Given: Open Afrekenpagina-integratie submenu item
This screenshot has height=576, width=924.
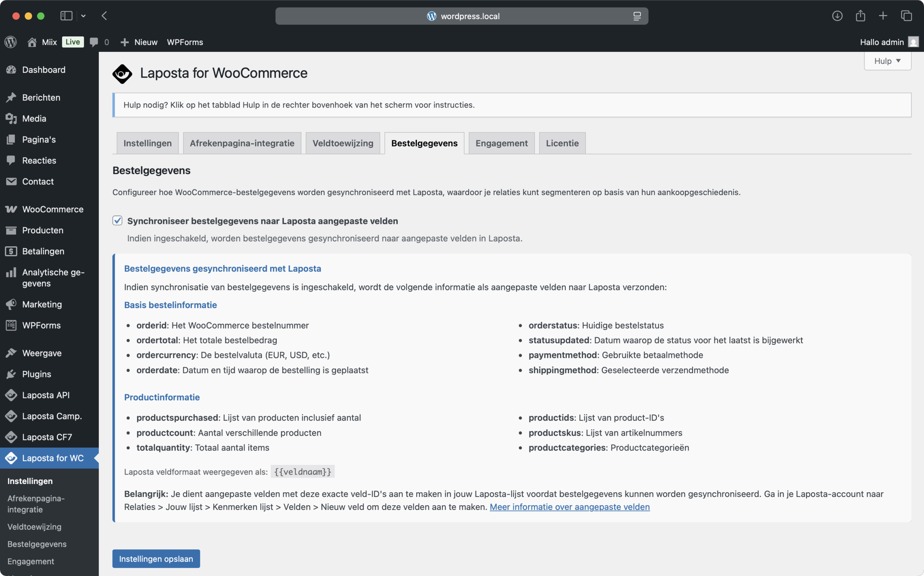Looking at the screenshot, I should 36,504.
